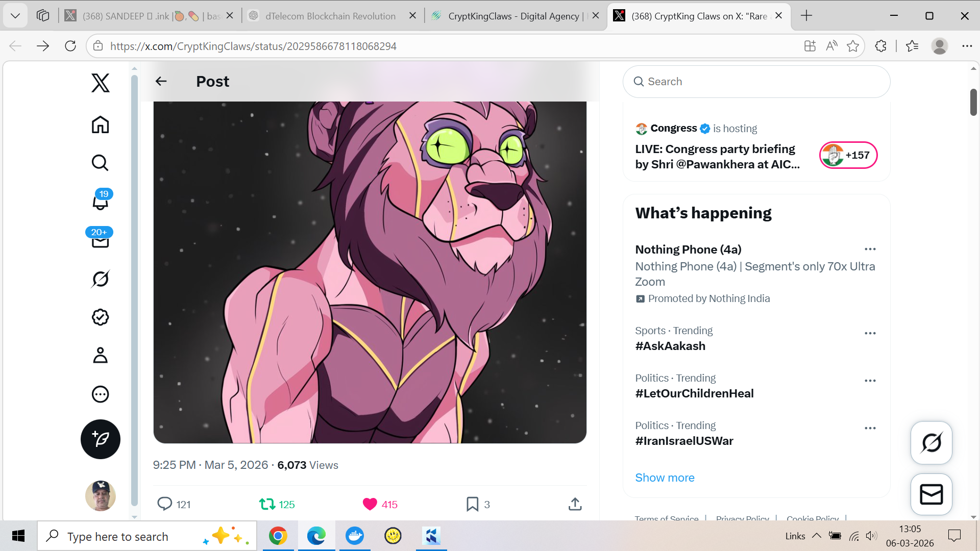Bookmark the post with 3 bookmarks

click(x=478, y=504)
